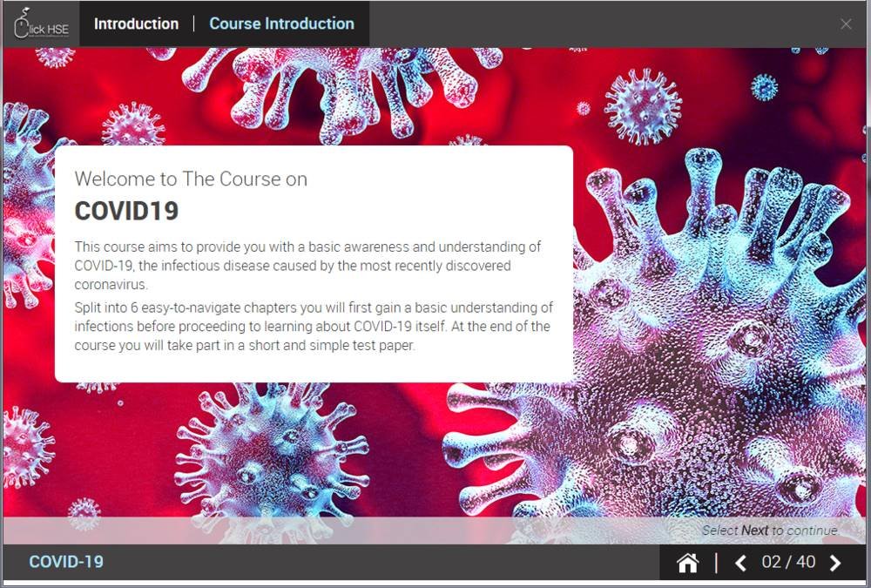The width and height of the screenshot is (871, 588).
Task: Click the COVID19 heading in welcome card
Action: click(126, 211)
